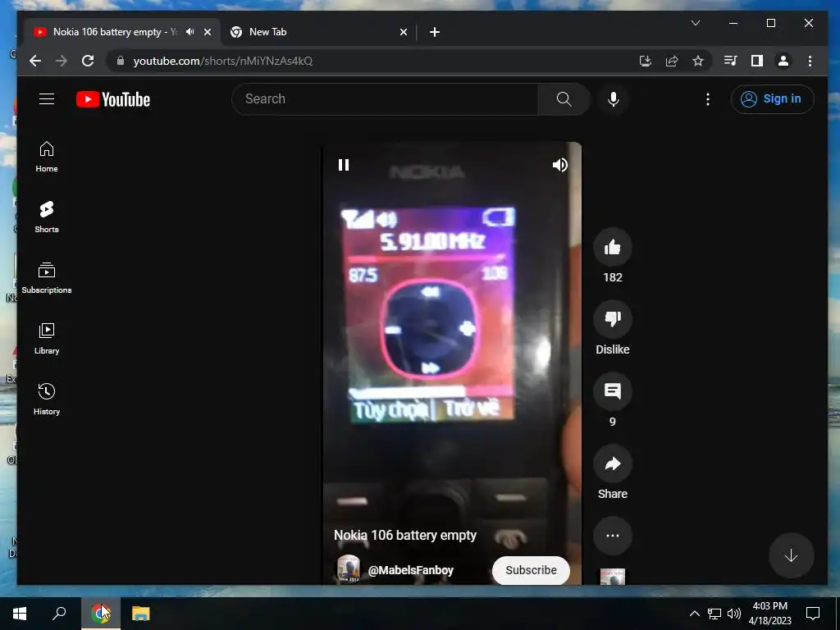Go to next Short with down arrow
This screenshot has height=630, width=840.
[x=792, y=555]
